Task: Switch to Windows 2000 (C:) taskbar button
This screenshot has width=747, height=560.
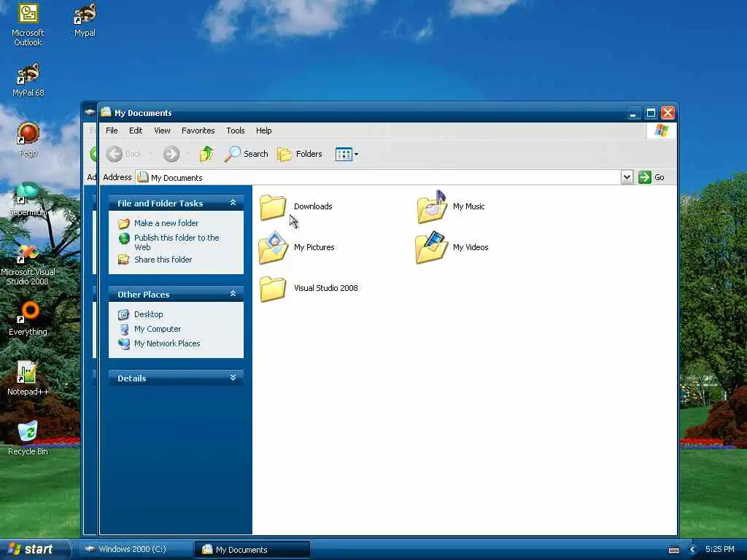Action: click(x=135, y=550)
